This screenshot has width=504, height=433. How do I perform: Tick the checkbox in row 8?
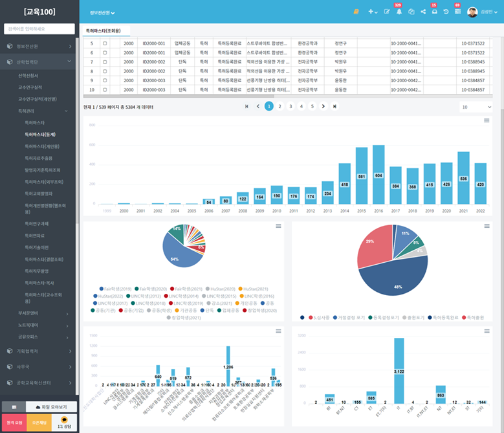pos(105,71)
